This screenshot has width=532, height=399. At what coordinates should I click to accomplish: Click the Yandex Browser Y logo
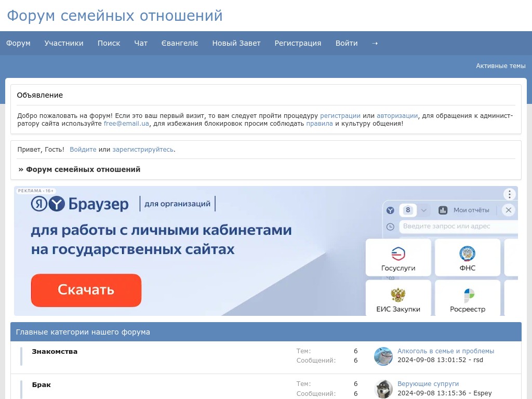[x=57, y=204]
